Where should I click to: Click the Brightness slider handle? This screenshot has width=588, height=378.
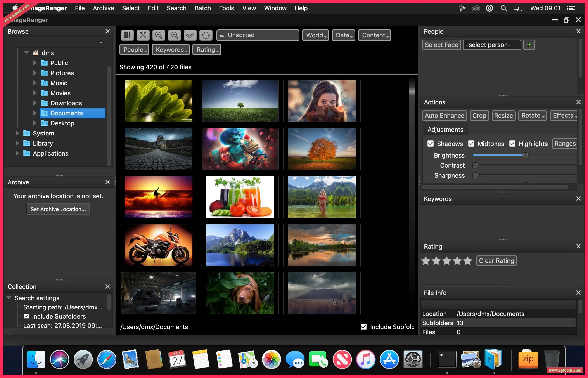point(525,155)
